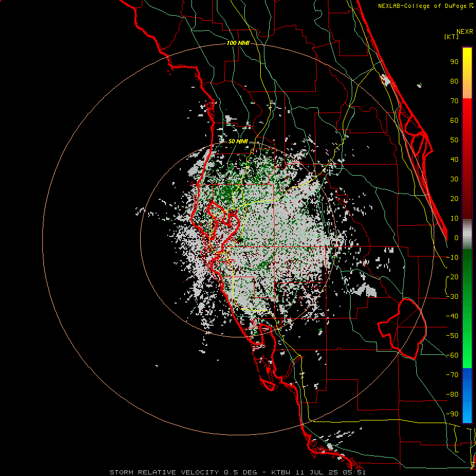This screenshot has width=476, height=476.
Task: Click the "100 NMI" range ring label
Action: coord(238,43)
